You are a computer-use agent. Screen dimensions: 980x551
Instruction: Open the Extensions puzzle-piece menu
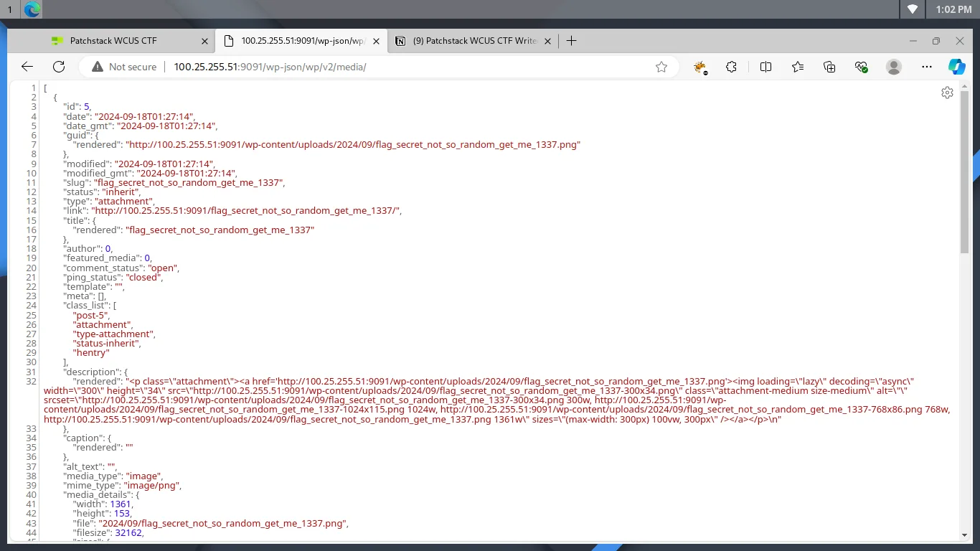pos(731,67)
